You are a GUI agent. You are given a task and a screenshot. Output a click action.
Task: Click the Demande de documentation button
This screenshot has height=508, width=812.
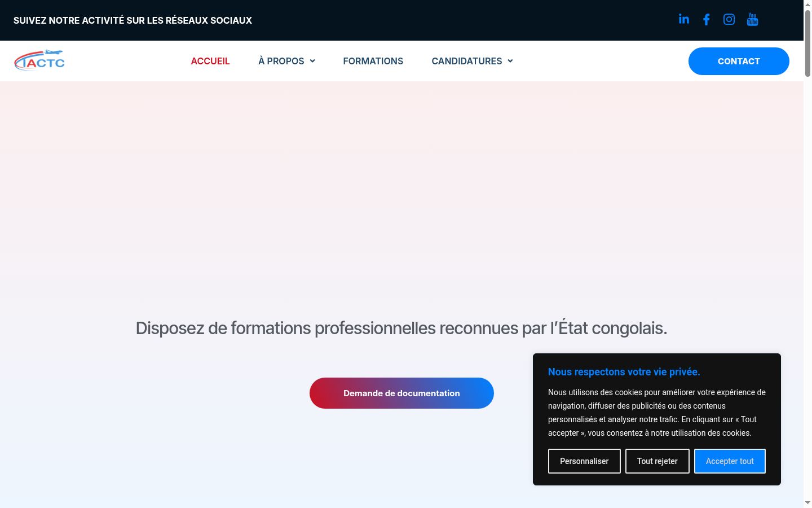point(401,393)
